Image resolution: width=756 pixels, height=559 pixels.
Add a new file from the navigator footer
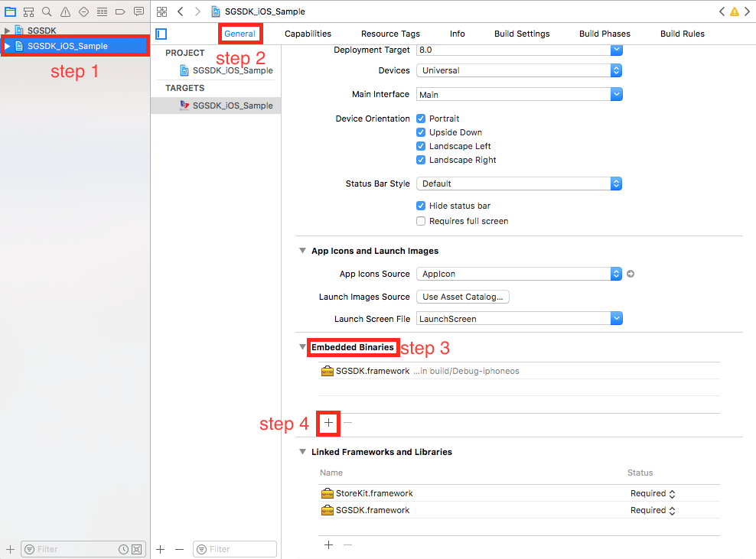[x=10, y=549]
